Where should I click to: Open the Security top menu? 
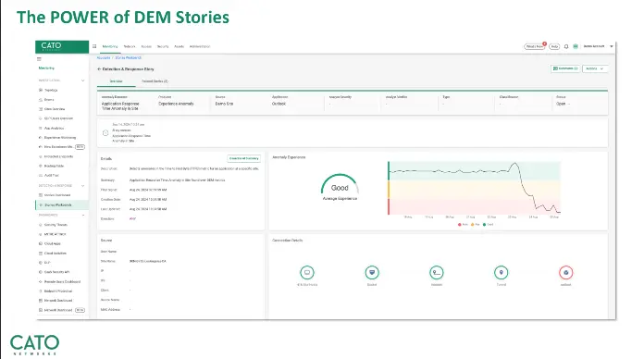[x=163, y=46]
